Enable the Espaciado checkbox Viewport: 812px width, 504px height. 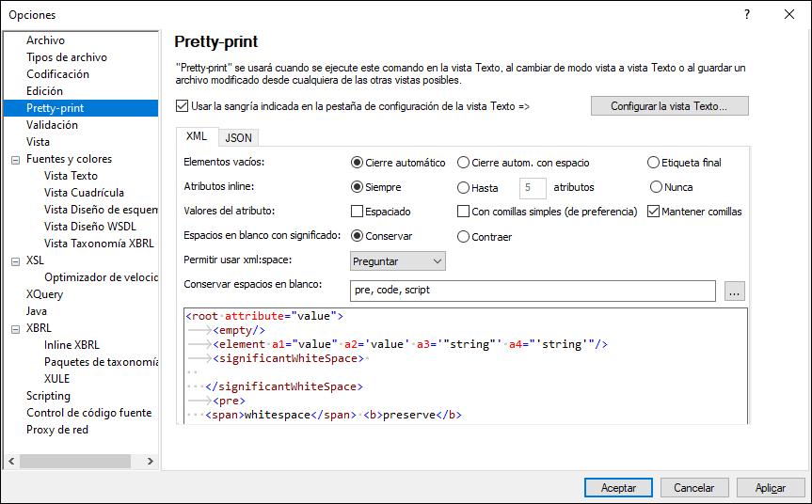(x=358, y=212)
